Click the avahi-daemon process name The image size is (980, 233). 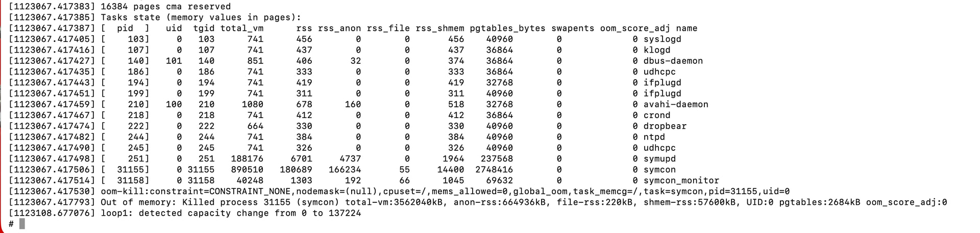[676, 104]
